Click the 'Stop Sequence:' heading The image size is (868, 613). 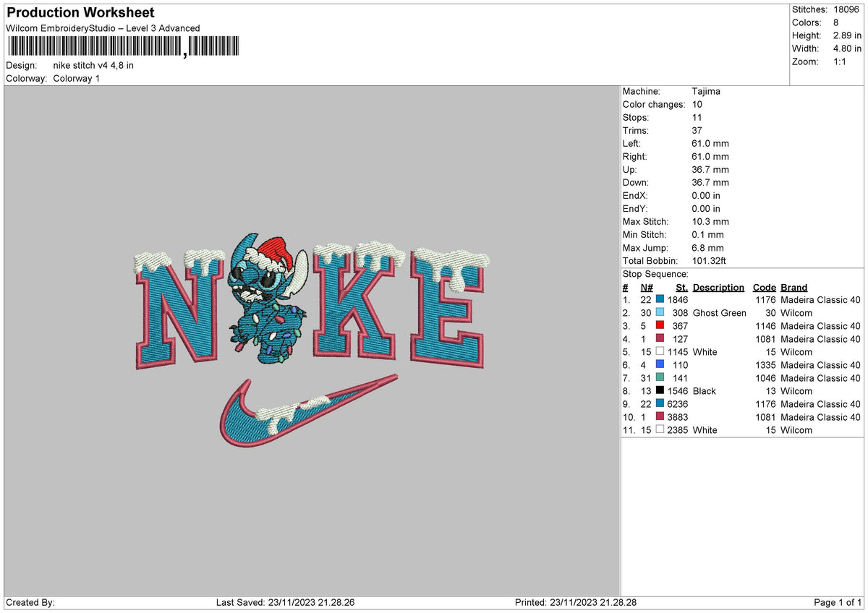[x=655, y=274]
